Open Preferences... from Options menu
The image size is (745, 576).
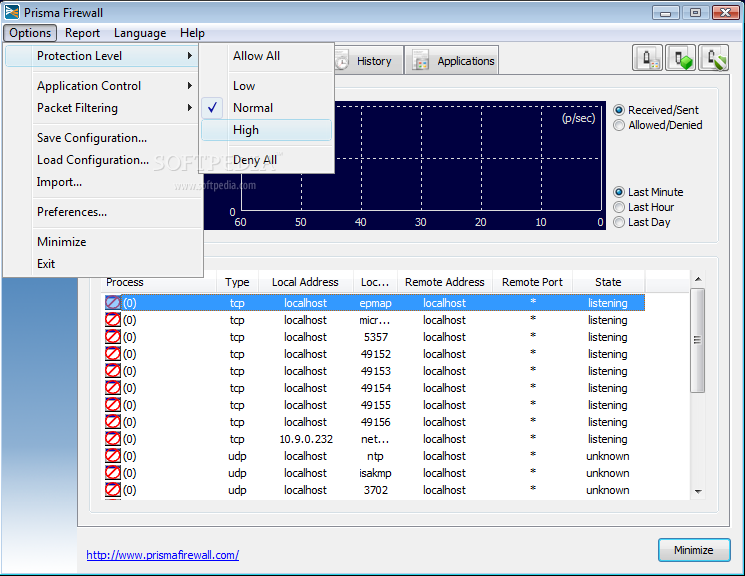(x=102, y=211)
